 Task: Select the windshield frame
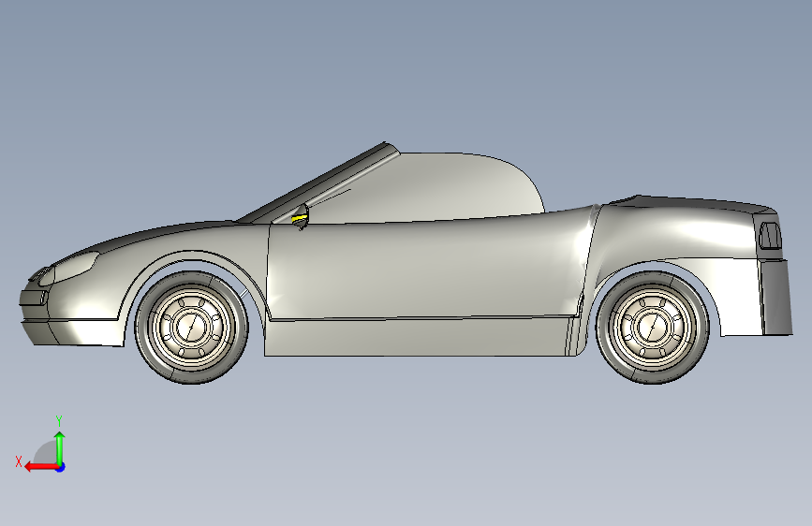(x=318, y=183)
